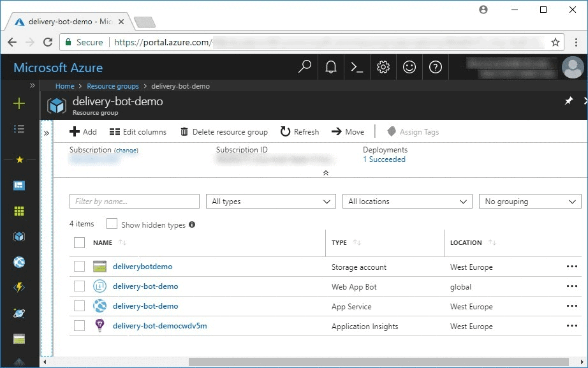The height and width of the screenshot is (368, 588).
Task: Click Move in the command bar
Action: click(x=348, y=131)
